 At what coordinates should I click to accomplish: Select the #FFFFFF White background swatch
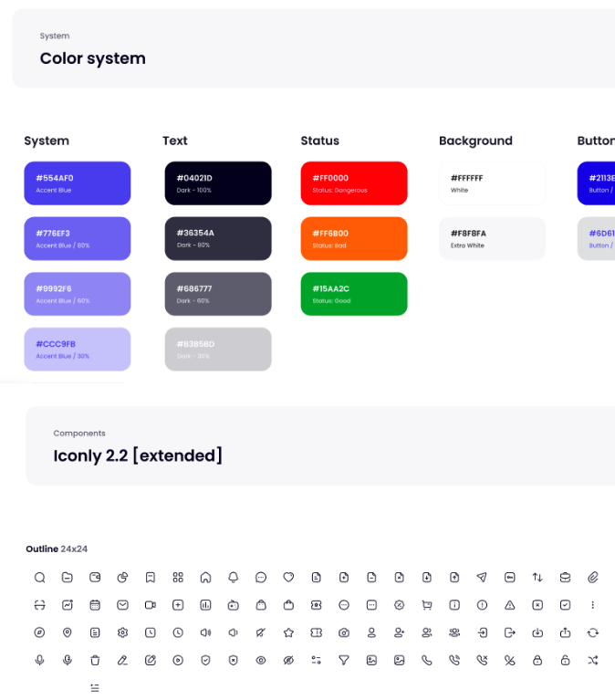click(492, 183)
